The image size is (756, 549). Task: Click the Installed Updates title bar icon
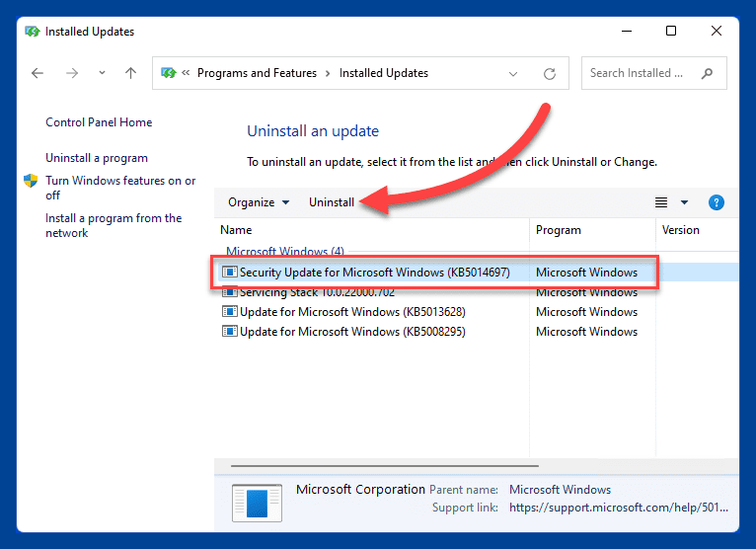(x=33, y=32)
